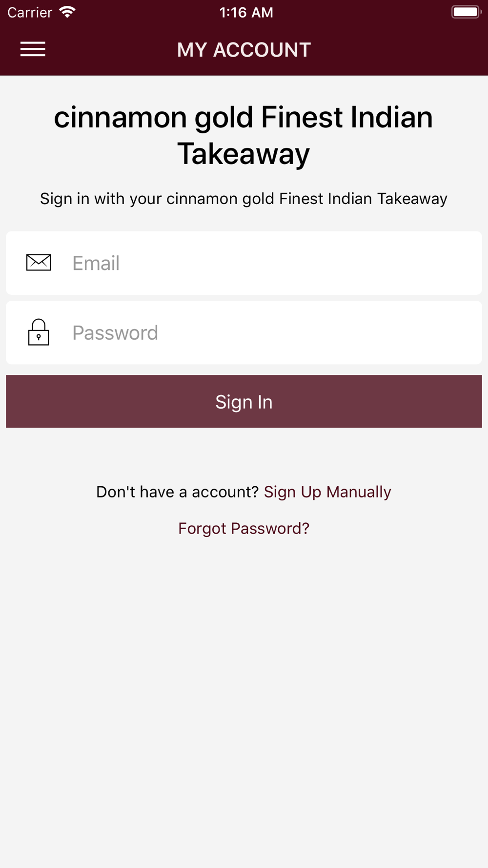Tap the word Takeaway in the large heading
This screenshot has height=868, width=488.
point(244,154)
